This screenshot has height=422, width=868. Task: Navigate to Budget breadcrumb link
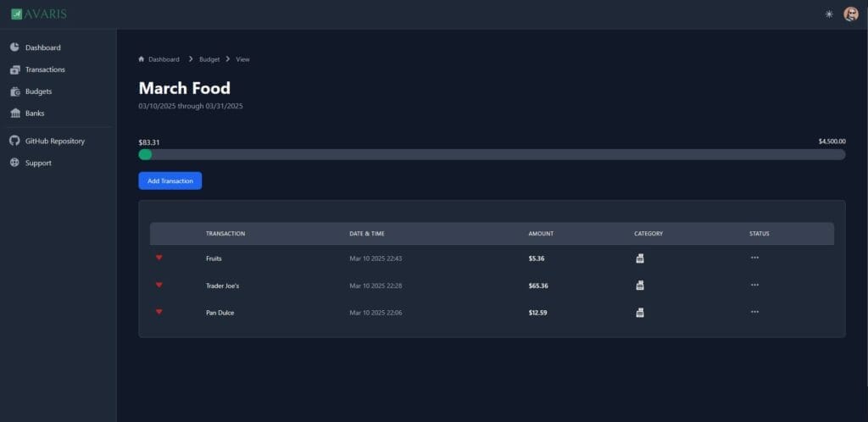209,59
